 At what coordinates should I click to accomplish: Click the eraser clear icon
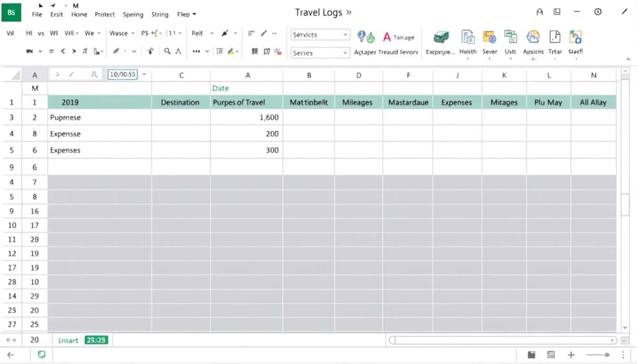point(278,51)
